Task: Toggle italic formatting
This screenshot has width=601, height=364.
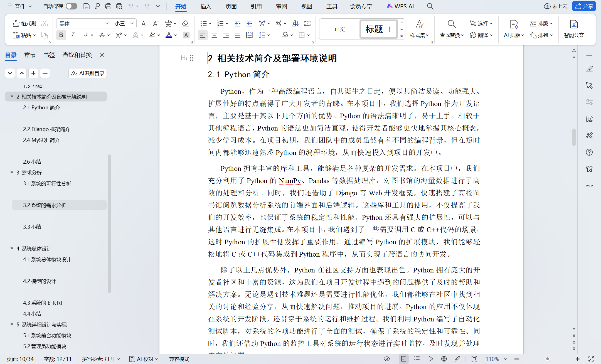Action: (73, 35)
